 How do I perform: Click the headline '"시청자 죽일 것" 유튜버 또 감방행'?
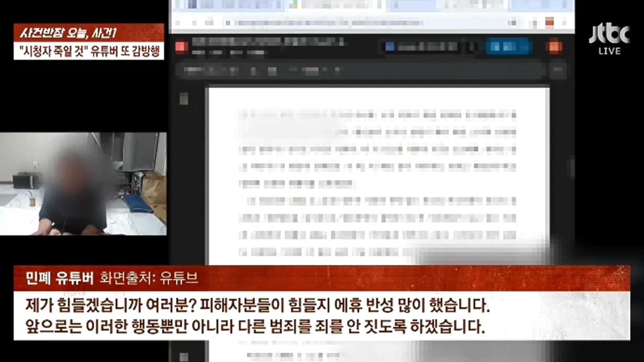(89, 51)
